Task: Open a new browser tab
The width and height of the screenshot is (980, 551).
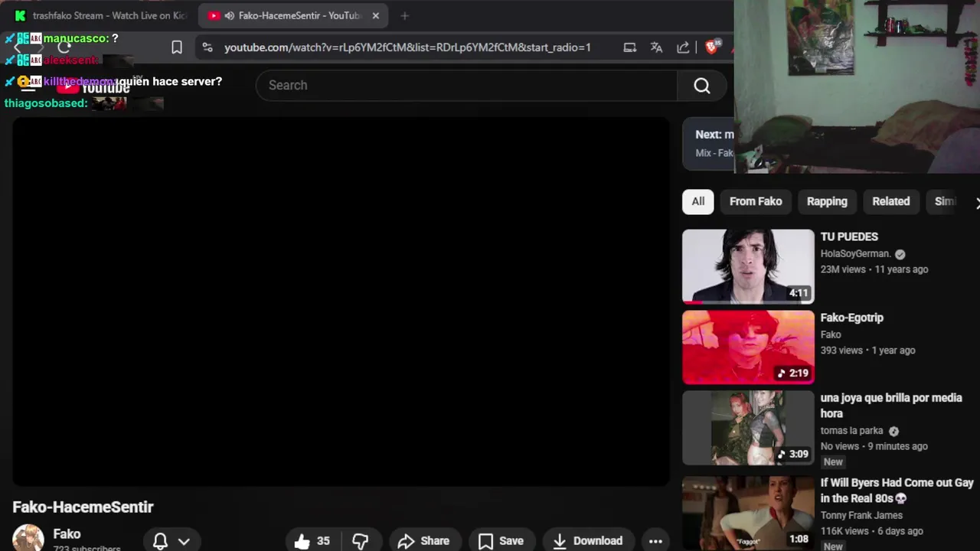Action: (405, 15)
